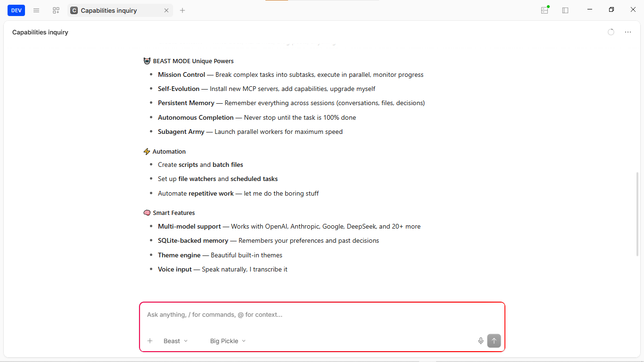
Task: Click the SQLite-backed memory bullet text
Action: [269, 240]
